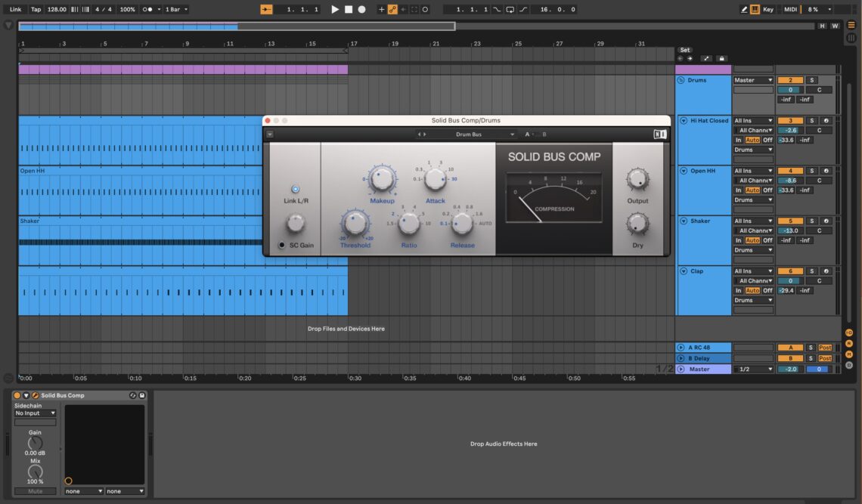Arm recording on Open HH track
This screenshot has width=862, height=504.
point(826,171)
